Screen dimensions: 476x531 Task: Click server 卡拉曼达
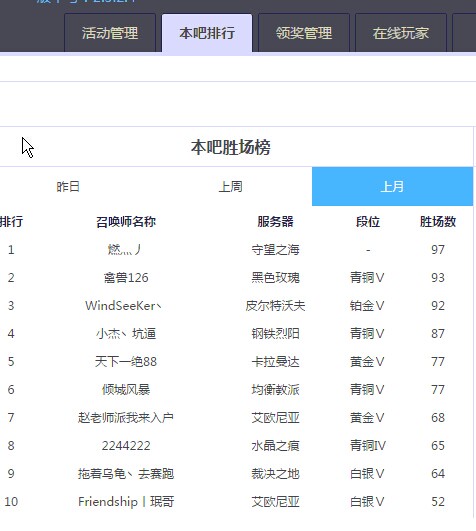(x=275, y=362)
